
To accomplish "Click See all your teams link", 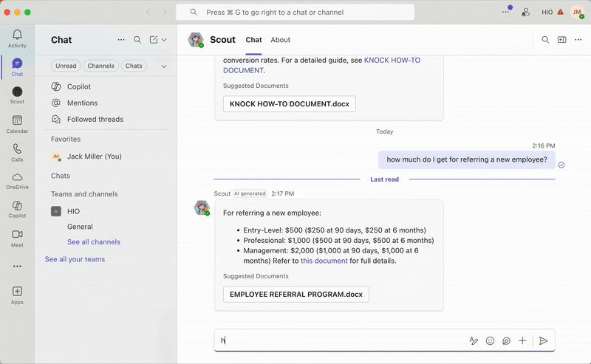I will (x=75, y=259).
